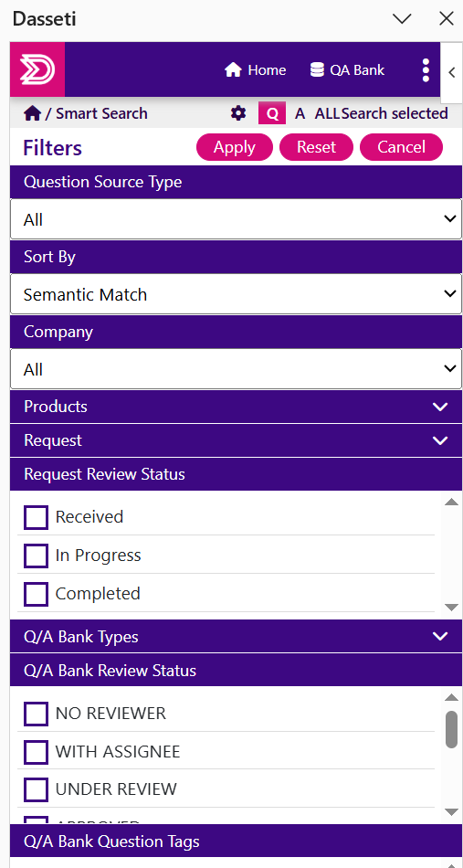The width and height of the screenshot is (463, 868).
Task: Select the ALL search option
Action: click(x=328, y=113)
